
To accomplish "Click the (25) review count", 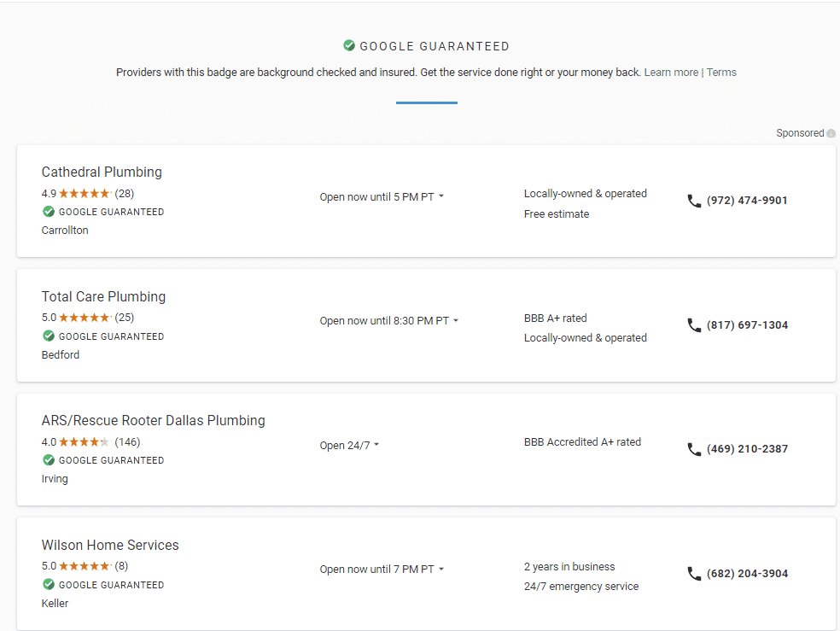I will (x=125, y=318).
